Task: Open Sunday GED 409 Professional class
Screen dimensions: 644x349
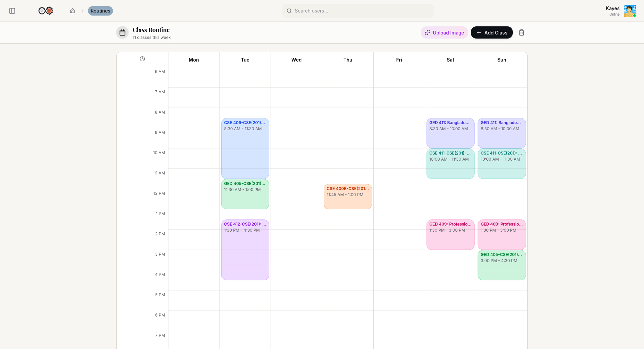Action: click(x=502, y=235)
